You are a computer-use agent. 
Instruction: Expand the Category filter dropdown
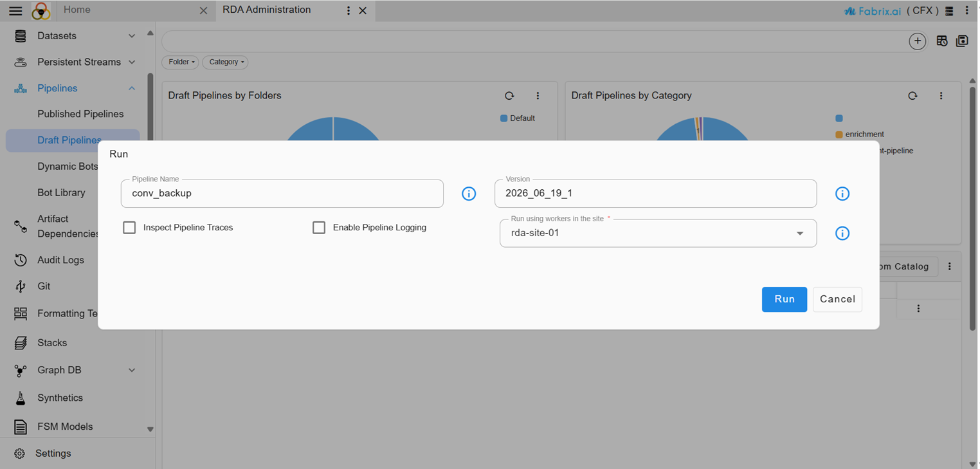tap(225, 62)
